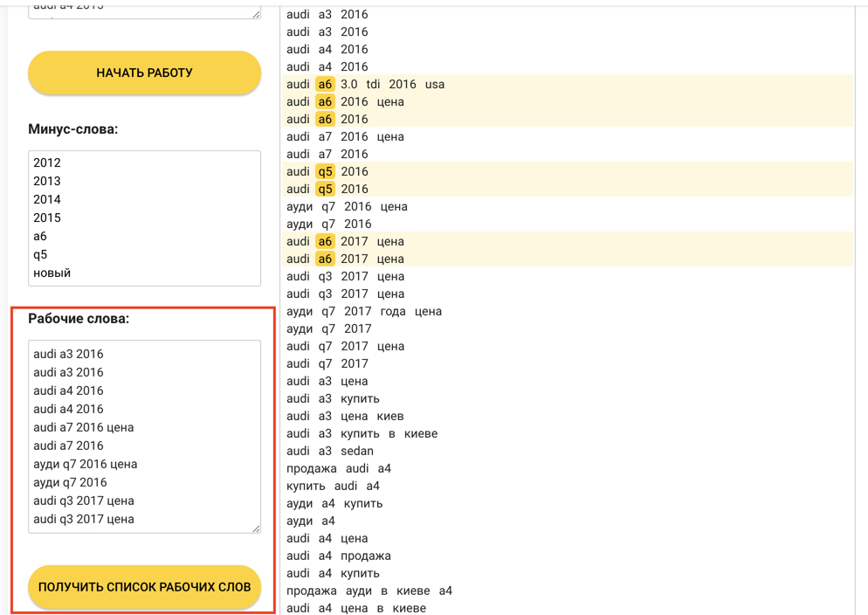The height and width of the screenshot is (615, 868).
Task: Click the word sedan in audi a3 sedan
Action: [356, 451]
